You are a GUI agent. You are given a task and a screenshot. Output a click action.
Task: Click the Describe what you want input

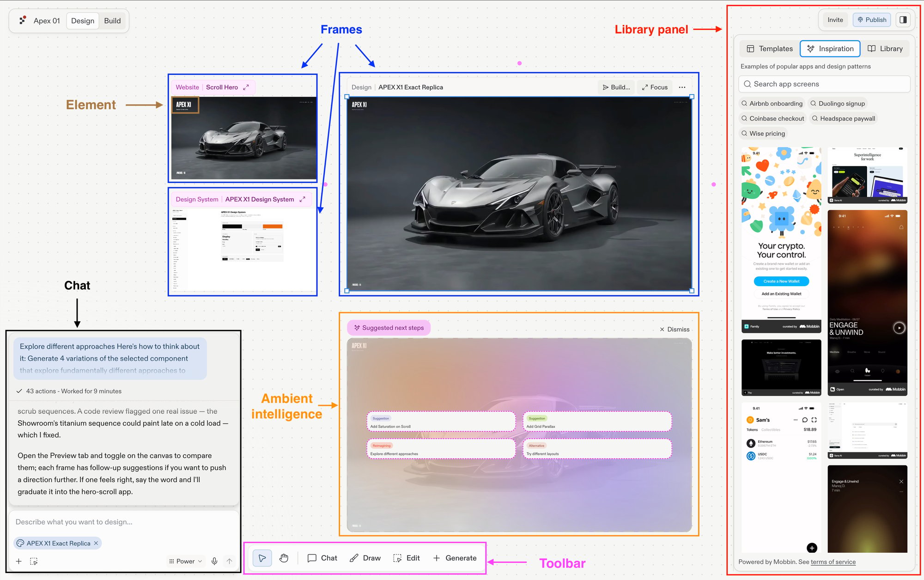click(123, 522)
